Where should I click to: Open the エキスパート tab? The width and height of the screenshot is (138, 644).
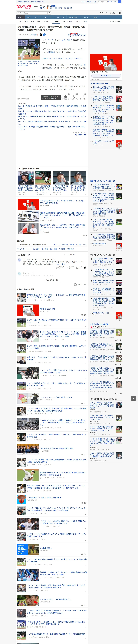(x=48, y=17)
